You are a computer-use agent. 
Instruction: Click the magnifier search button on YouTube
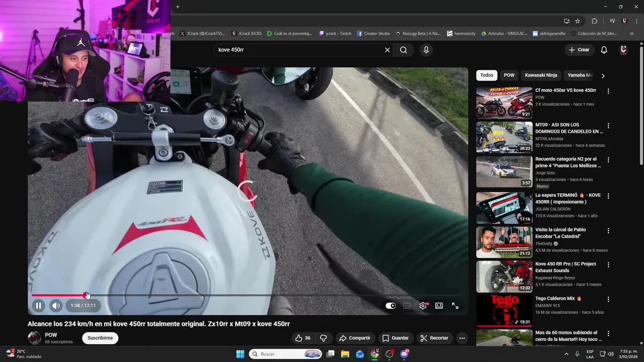tap(404, 50)
